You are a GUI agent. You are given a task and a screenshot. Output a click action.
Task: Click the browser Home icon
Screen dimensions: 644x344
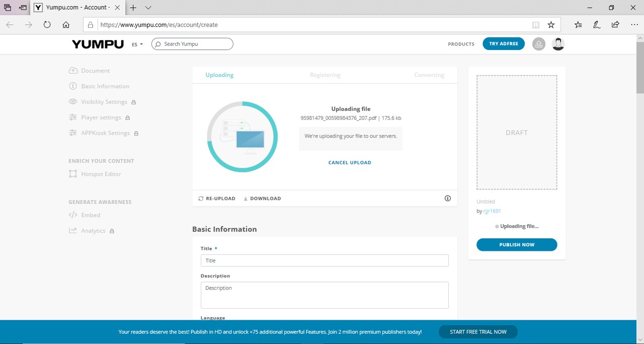click(66, 25)
